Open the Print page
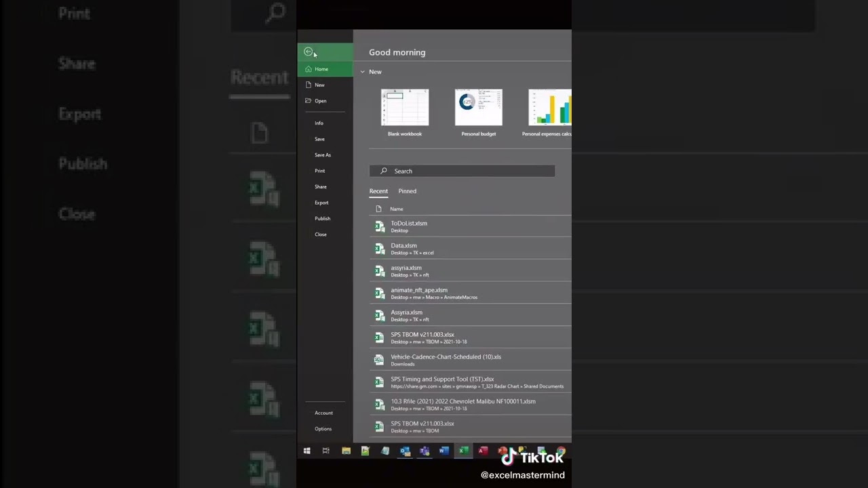Image resolution: width=868 pixels, height=488 pixels. tap(320, 171)
